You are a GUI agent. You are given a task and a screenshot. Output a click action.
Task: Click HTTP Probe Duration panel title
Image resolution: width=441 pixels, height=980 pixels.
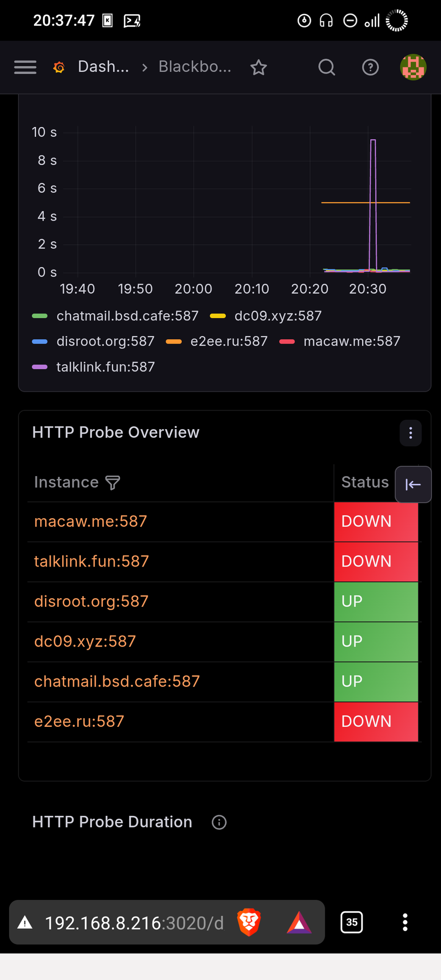112,822
